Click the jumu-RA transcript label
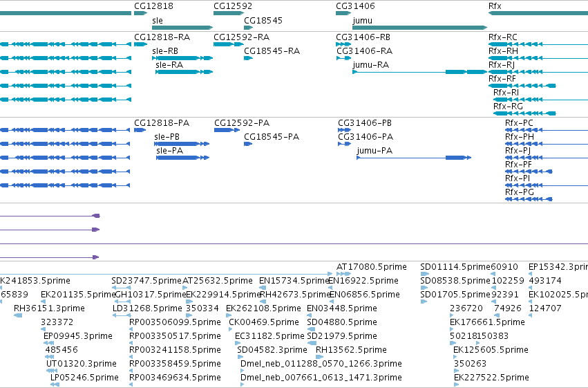588x388 pixels. click(x=371, y=65)
